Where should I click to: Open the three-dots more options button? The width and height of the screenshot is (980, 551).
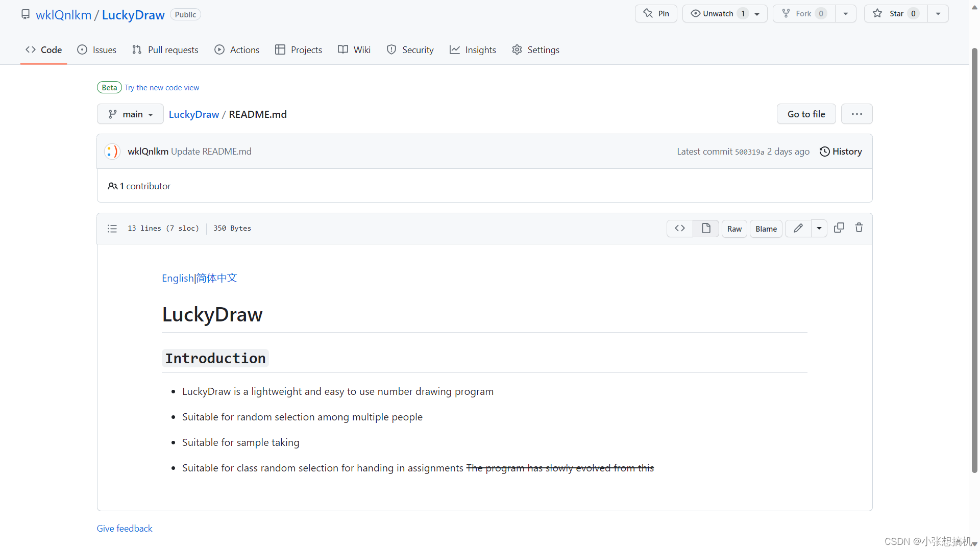pyautogui.click(x=857, y=114)
